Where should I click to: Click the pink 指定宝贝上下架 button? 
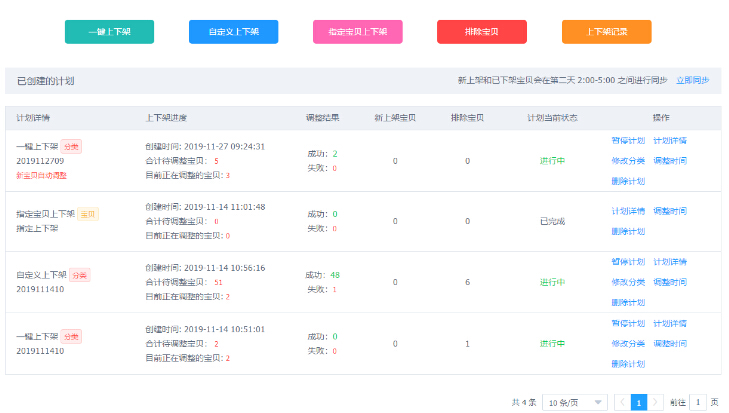(357, 32)
